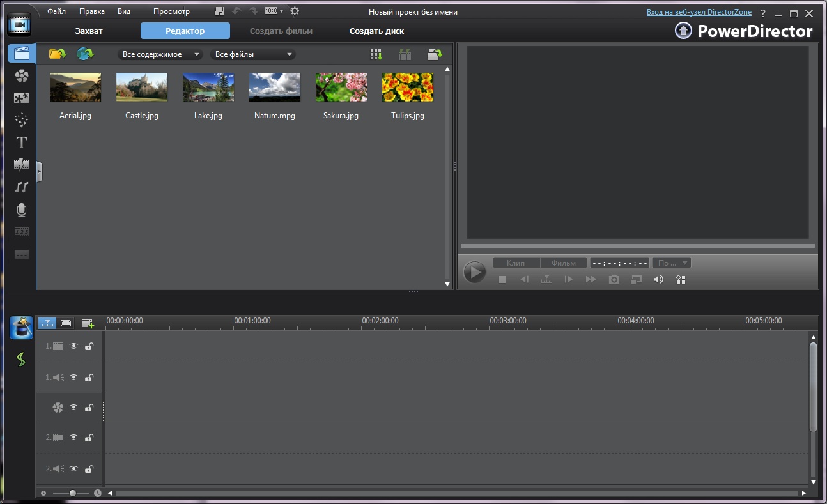The image size is (827, 504).
Task: Hide video track 1 using eye icon
Action: 73,346
